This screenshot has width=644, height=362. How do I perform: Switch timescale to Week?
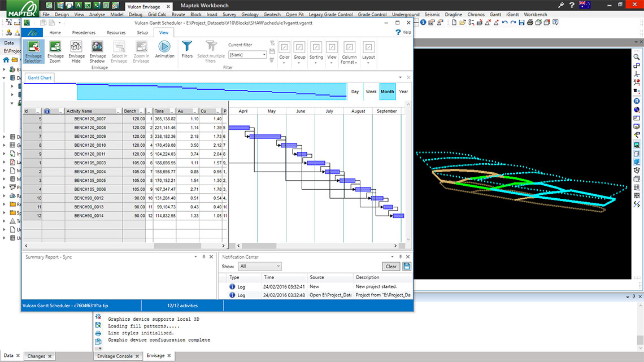pyautogui.click(x=371, y=91)
